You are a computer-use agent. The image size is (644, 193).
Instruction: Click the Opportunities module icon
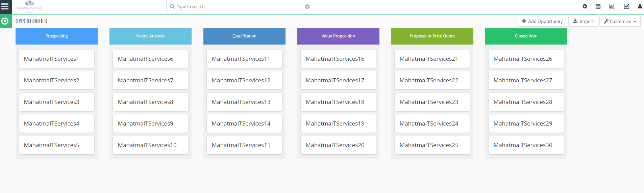click(5, 21)
